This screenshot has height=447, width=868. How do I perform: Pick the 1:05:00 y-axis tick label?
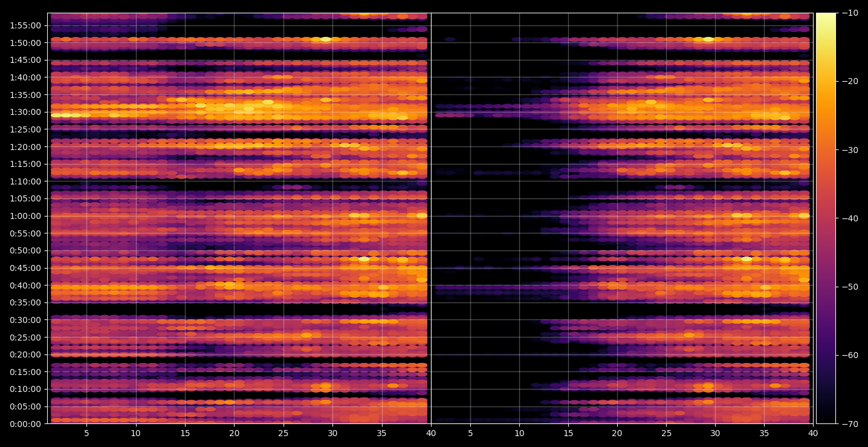pos(25,198)
